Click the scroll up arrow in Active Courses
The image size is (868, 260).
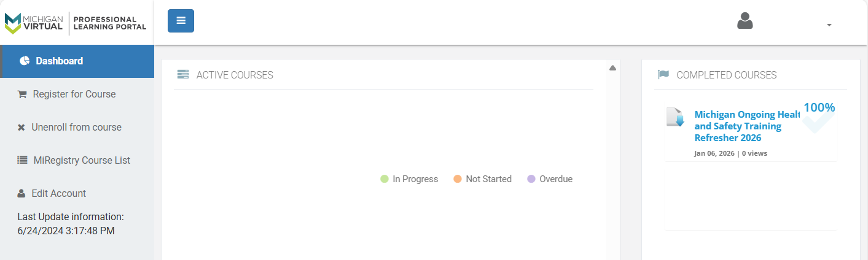point(612,68)
